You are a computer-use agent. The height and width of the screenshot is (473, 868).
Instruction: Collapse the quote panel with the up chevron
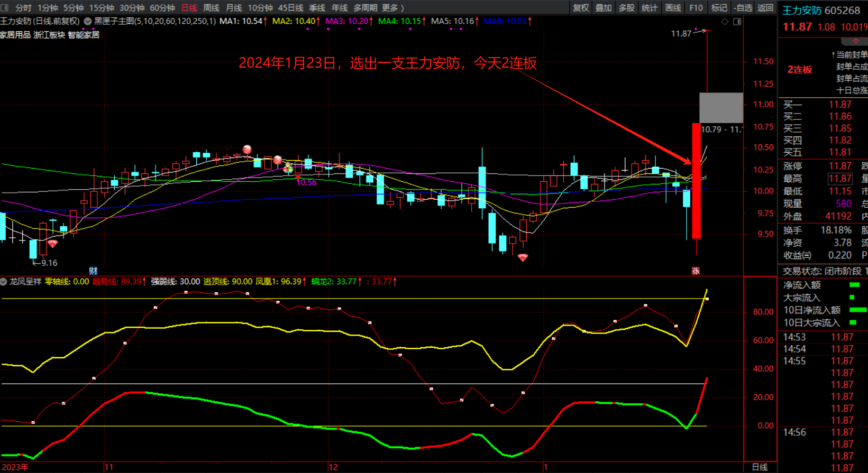(x=855, y=41)
